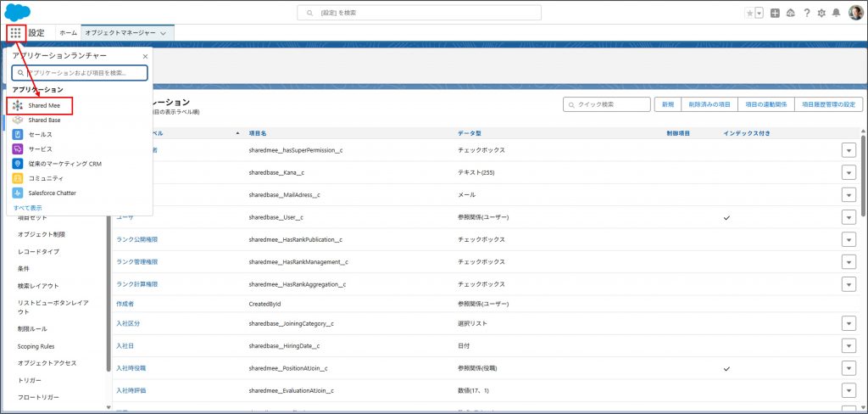Open オブジェクトマネージャー tab dropdown chevron
Viewport: 868px width, 414px height.
(163, 32)
